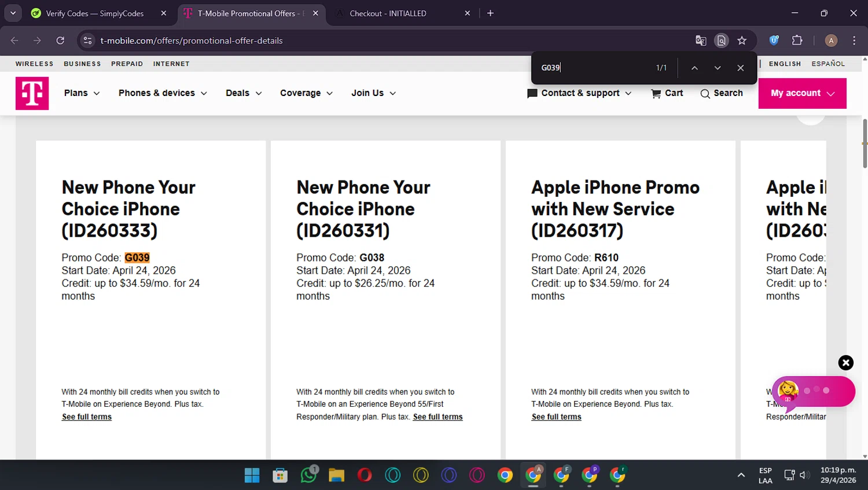
Task: Click the find bar text field containing G039
Action: (x=593, y=68)
